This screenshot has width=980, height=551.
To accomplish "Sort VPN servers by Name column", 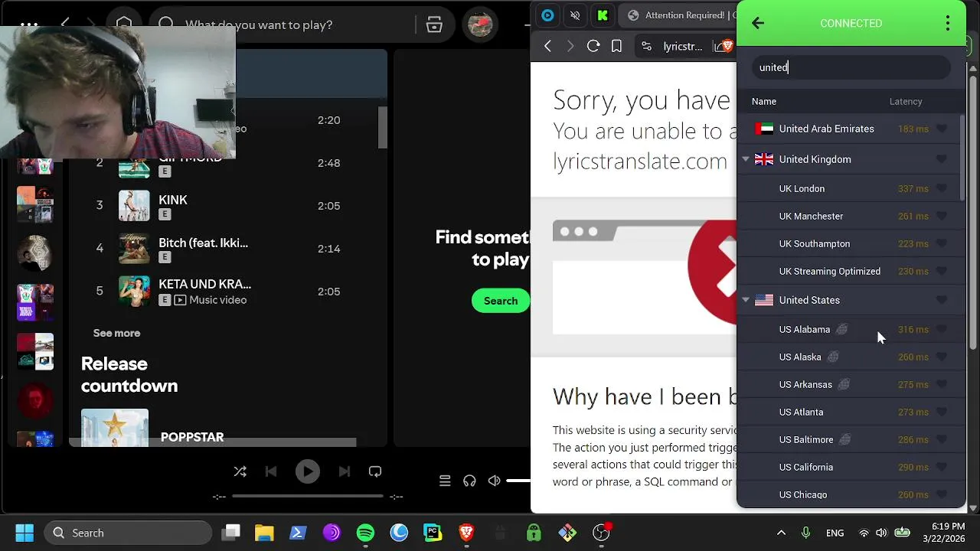I will point(764,101).
